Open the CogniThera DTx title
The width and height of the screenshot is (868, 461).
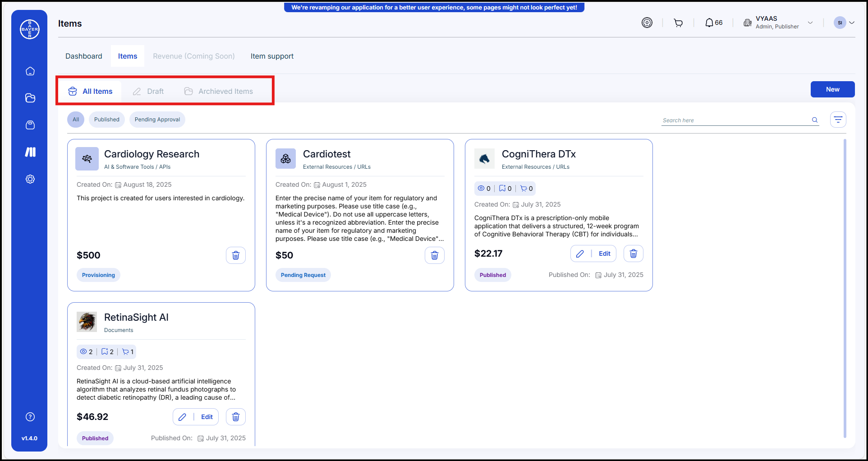(x=539, y=154)
